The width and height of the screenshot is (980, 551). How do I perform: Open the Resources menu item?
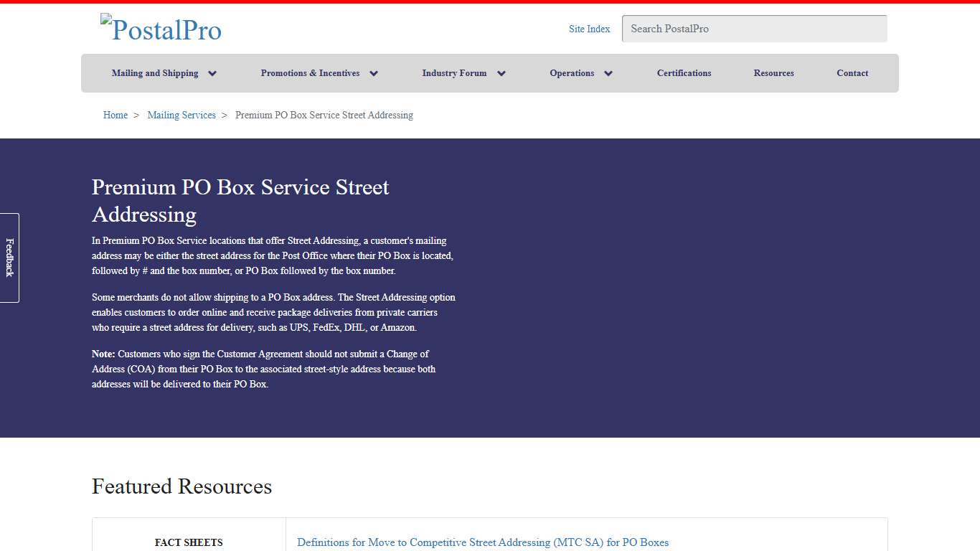pyautogui.click(x=773, y=72)
